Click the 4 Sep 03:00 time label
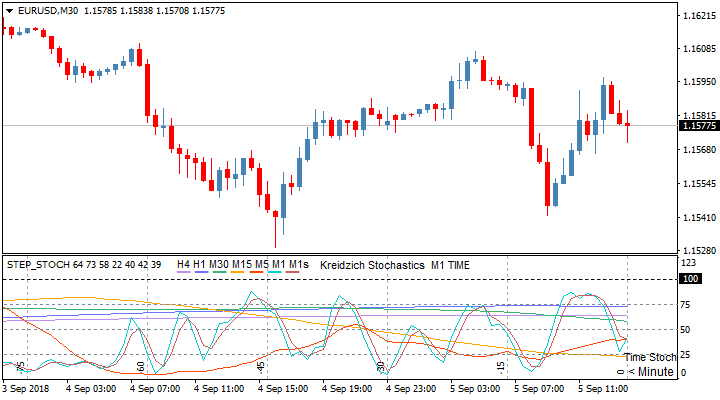This screenshot has width=720, height=400. [x=91, y=389]
